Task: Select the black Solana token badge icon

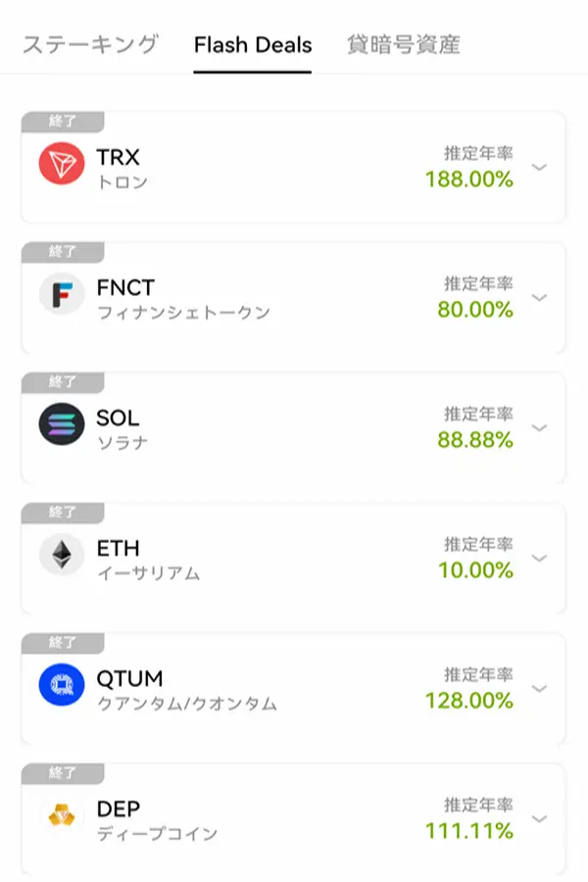Action: click(x=61, y=423)
